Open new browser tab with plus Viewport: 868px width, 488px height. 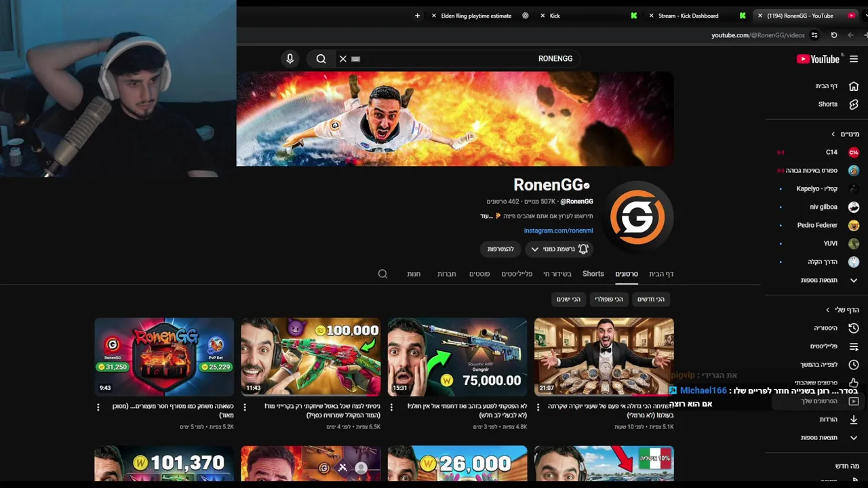(x=417, y=16)
